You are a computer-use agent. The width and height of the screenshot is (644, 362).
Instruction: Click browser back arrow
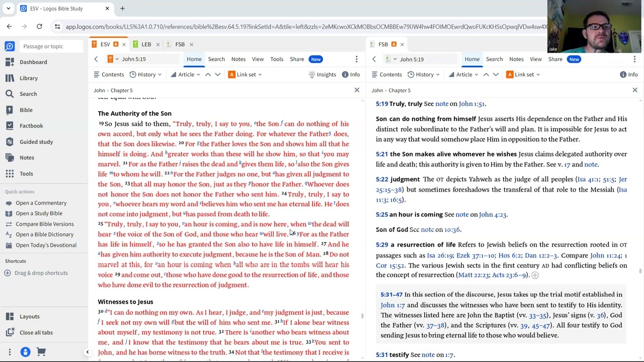click(9, 27)
